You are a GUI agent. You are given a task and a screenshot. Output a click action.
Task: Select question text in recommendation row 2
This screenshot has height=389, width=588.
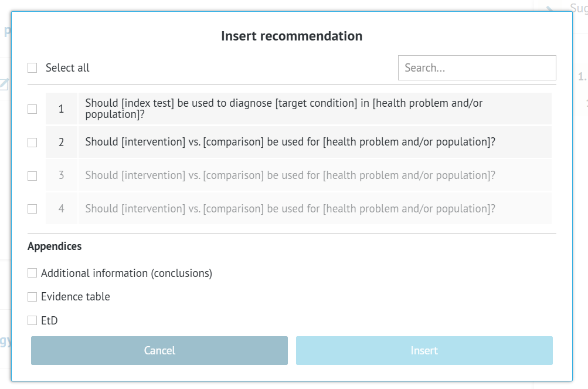[290, 142]
